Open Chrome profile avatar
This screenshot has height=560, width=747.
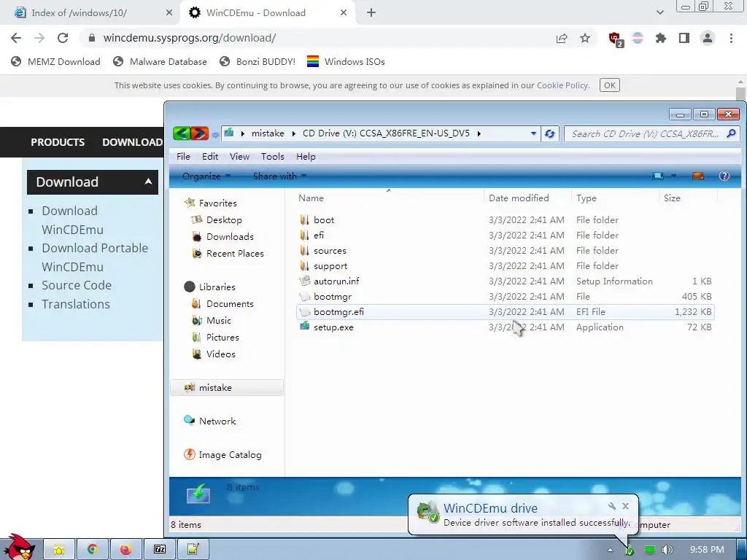click(708, 38)
